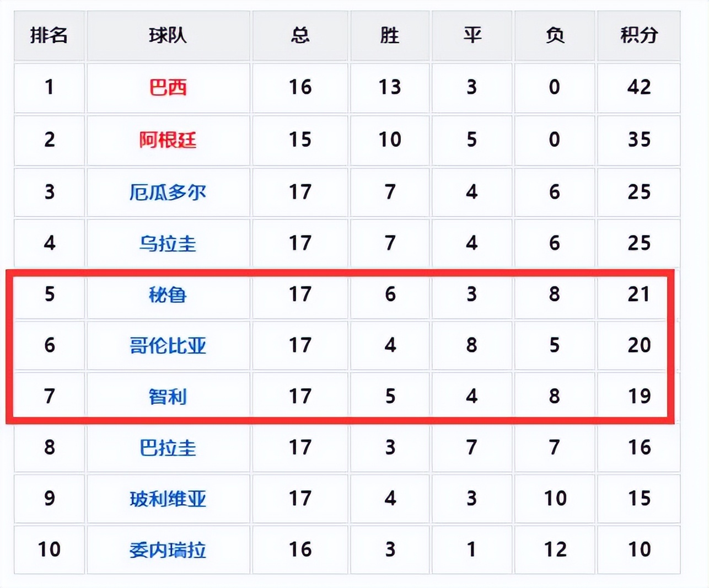709x588 pixels.
Task: Click the 智利 team link
Action: 168,396
